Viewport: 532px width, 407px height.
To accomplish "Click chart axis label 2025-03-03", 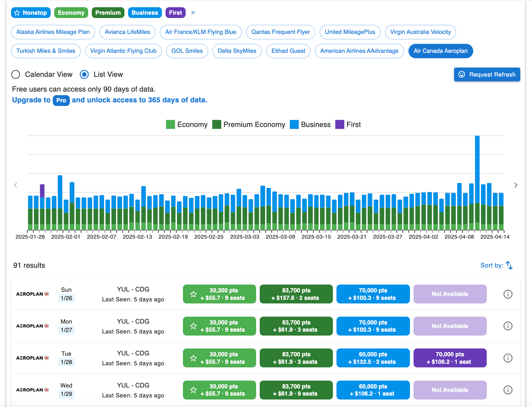I will click(x=244, y=237).
